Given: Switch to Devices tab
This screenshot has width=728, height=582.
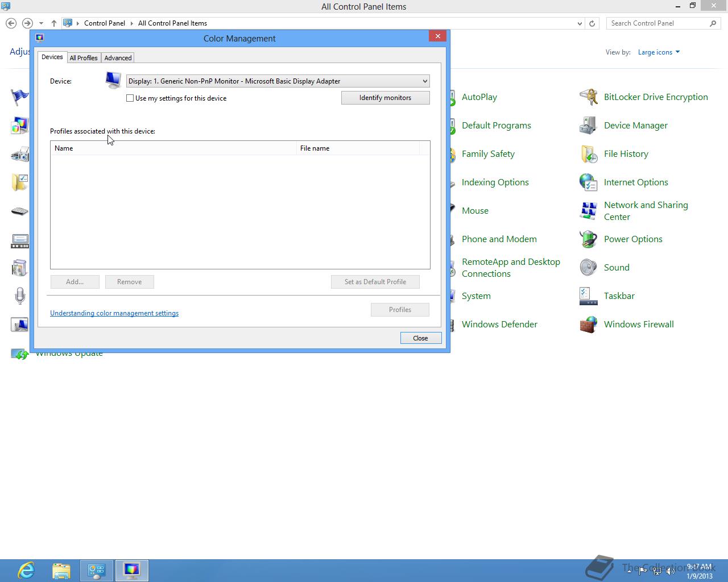Looking at the screenshot, I should click(x=52, y=57).
